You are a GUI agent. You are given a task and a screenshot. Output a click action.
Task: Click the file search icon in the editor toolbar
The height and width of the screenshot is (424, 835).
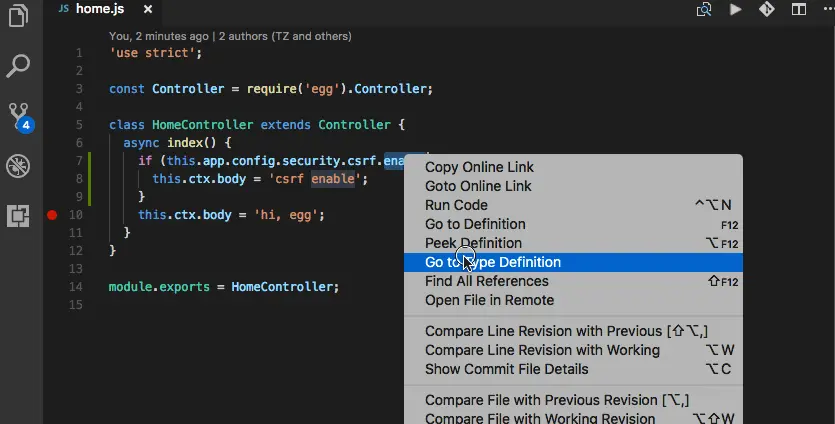[704, 10]
